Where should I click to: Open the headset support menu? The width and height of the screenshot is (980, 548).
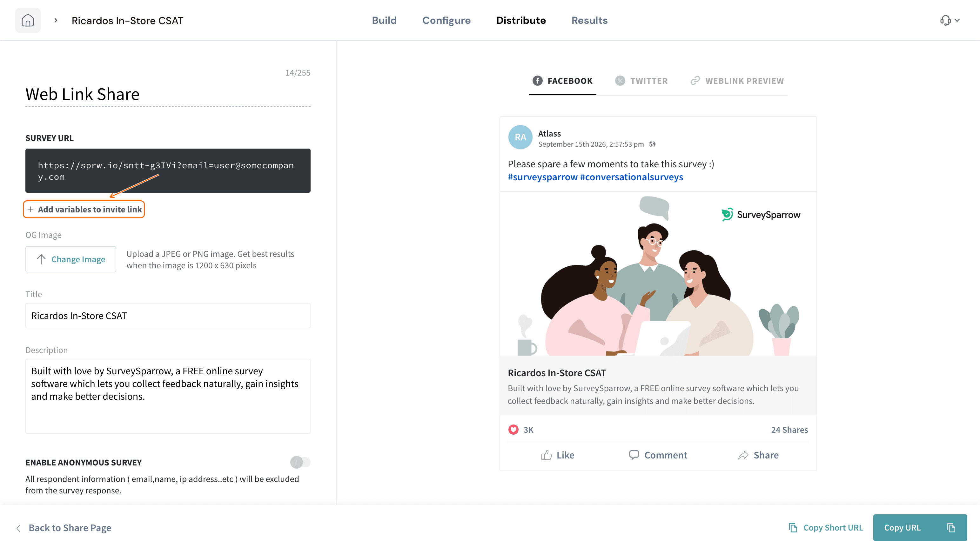[950, 20]
